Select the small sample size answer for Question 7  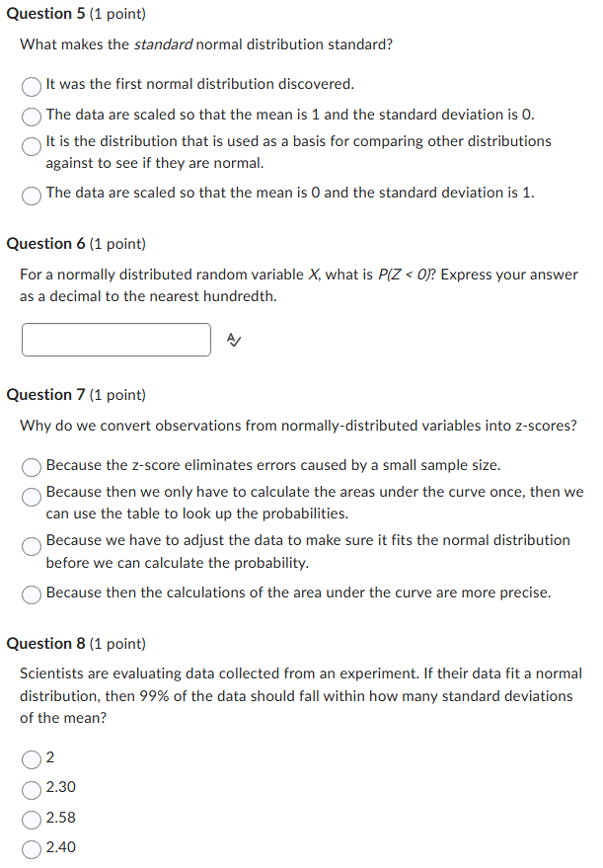(x=31, y=468)
